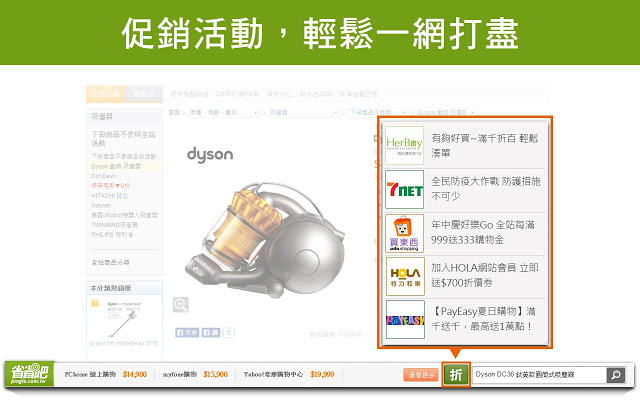Select Dirt Devil in sidebar
Image resolution: width=640 pixels, height=400 pixels.
point(104,176)
